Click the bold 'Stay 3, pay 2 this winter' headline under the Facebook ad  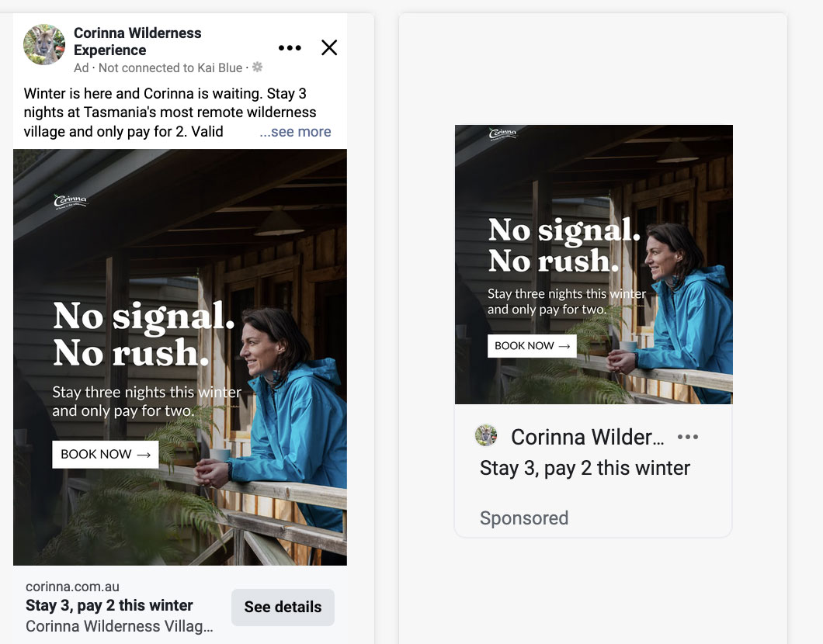point(109,606)
